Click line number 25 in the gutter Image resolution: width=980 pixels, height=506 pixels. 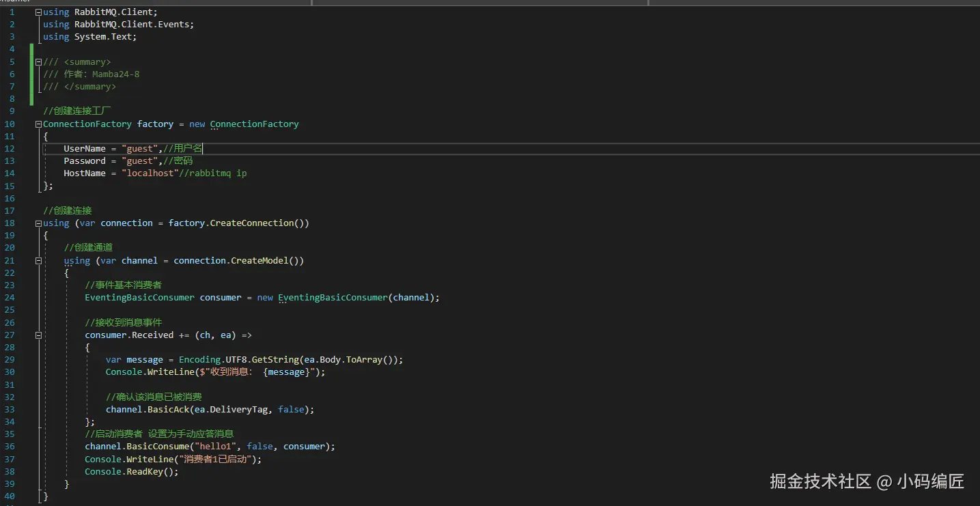click(10, 309)
